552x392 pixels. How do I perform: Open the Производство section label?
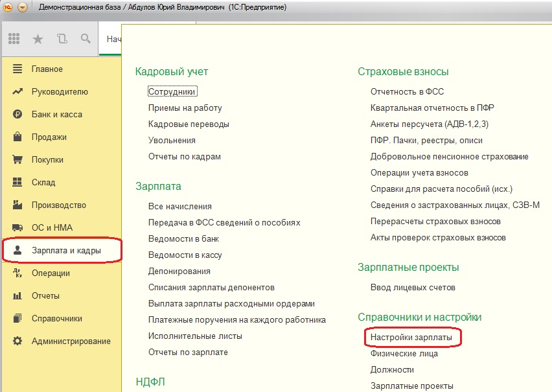pos(59,205)
